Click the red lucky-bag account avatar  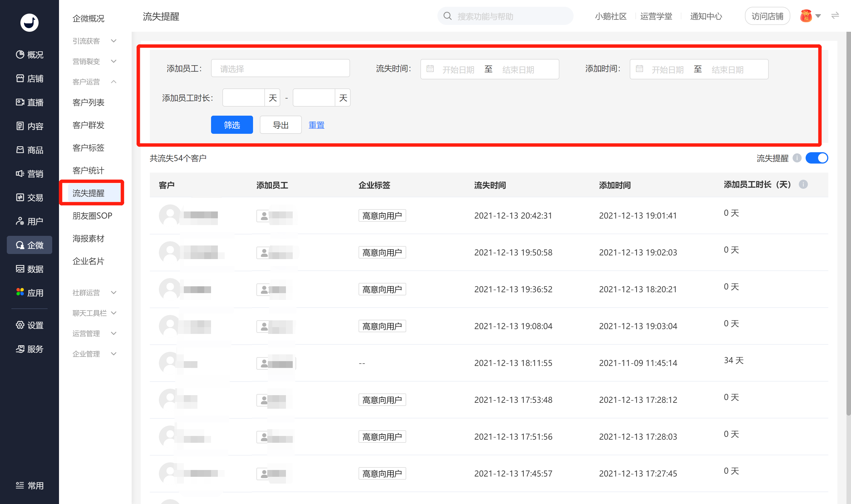click(806, 16)
